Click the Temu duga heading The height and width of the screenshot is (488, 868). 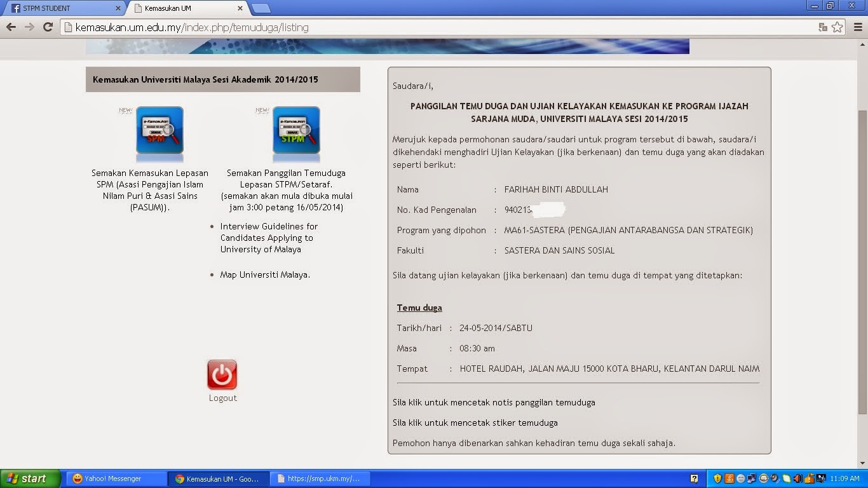pyautogui.click(x=419, y=308)
